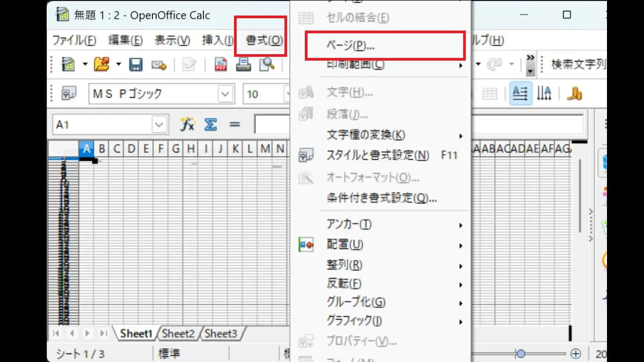Switch to Sheet2 tab

(x=179, y=334)
